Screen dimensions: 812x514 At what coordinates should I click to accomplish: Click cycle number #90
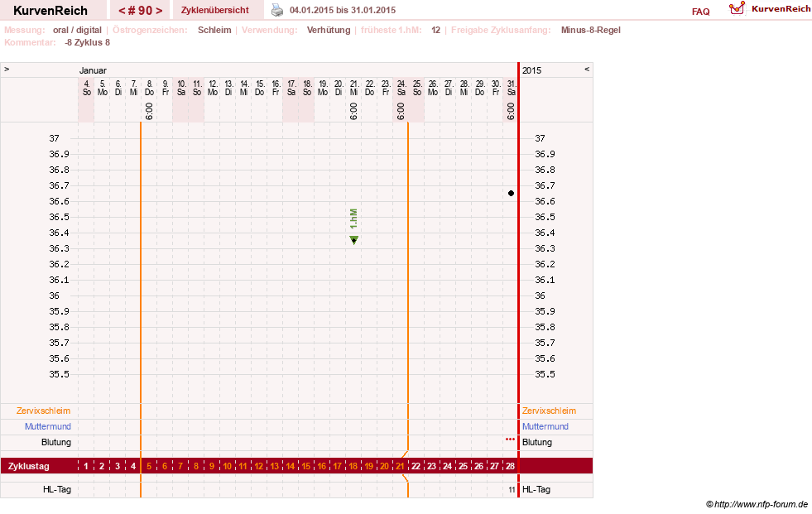click(141, 11)
